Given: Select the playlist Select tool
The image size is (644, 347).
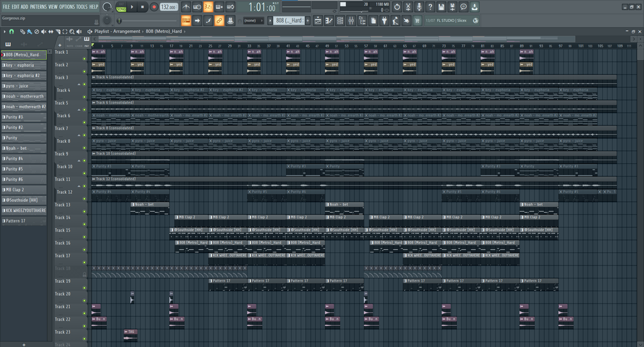Looking at the screenshot, I should (65, 31).
